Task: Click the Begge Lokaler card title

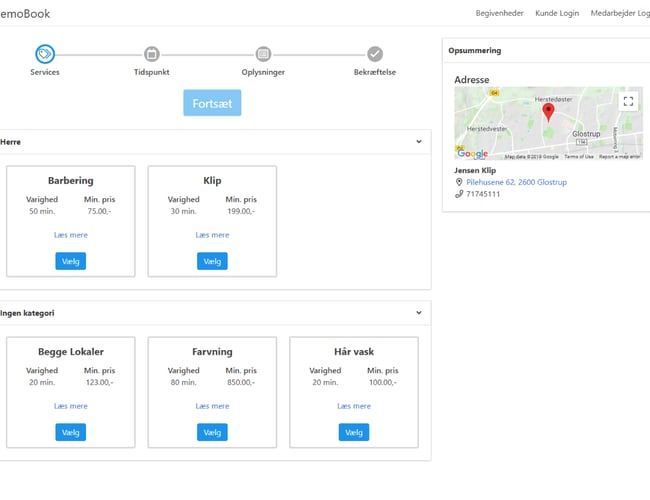Action: (x=70, y=352)
